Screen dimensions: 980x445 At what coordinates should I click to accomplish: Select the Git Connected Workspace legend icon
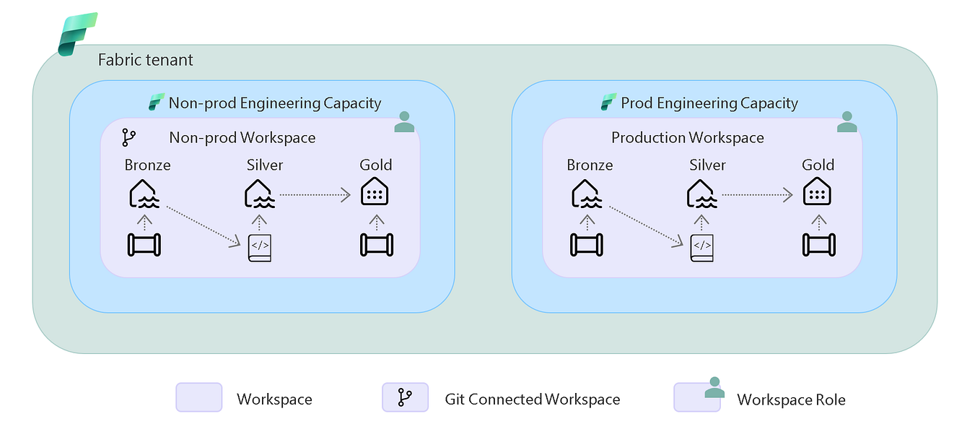(406, 398)
